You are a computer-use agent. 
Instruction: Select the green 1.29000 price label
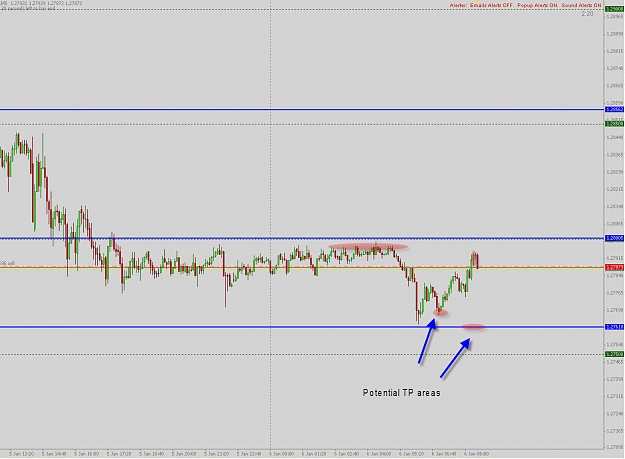click(614, 9)
